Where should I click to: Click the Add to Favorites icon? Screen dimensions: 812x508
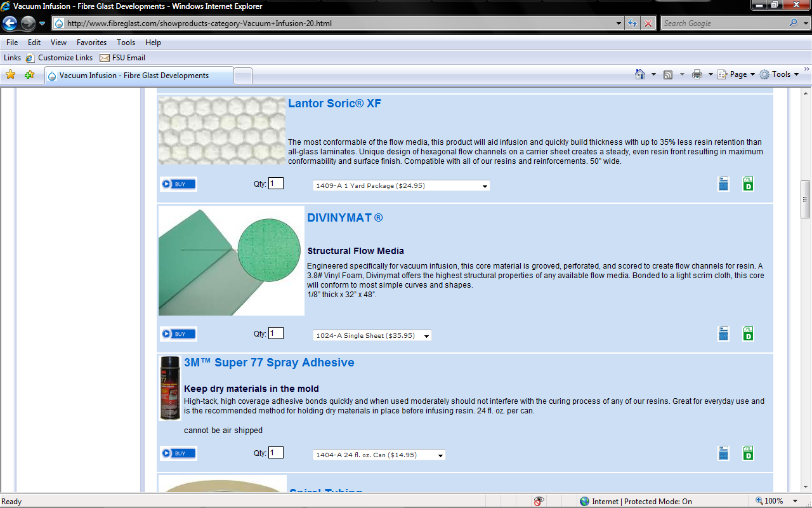coord(29,75)
